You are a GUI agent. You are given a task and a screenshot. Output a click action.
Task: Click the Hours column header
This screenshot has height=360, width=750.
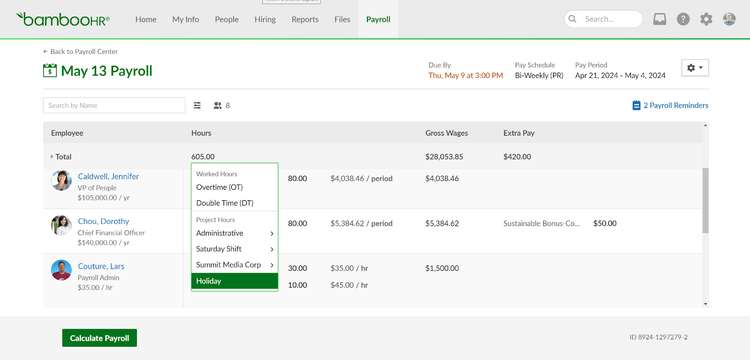201,133
